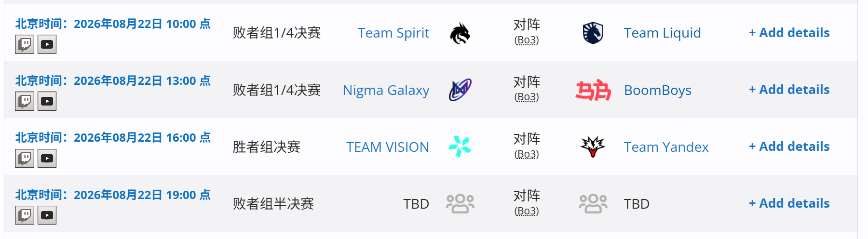
Task: Add details for Team Spirit match
Action: (789, 33)
